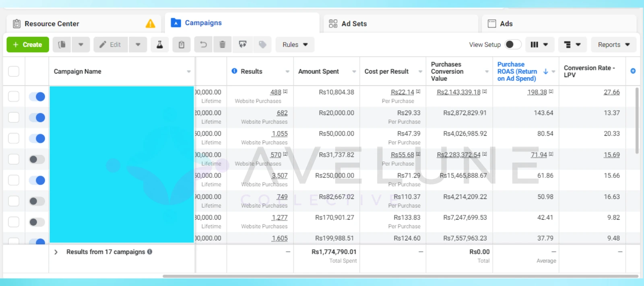644x286 pixels.
Task: Click the 1,277 results link
Action: [x=280, y=218]
